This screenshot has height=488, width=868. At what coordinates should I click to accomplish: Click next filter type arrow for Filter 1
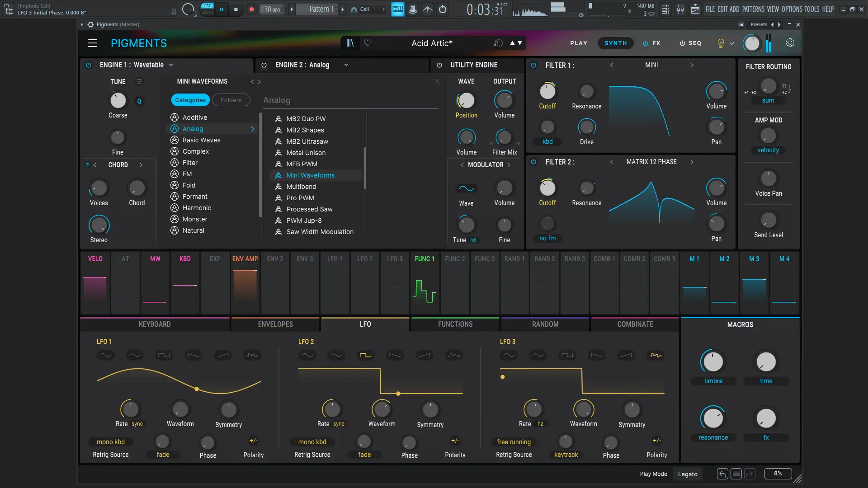pos(692,65)
